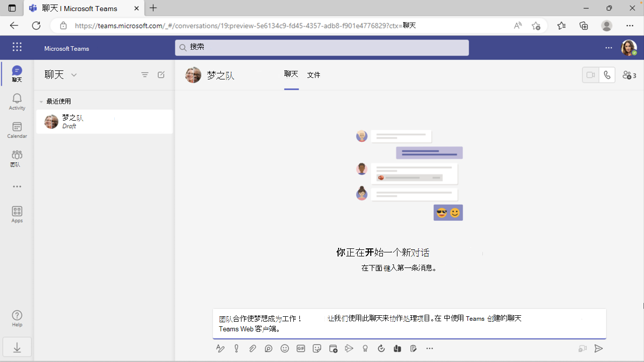
Task: Start an audio call
Action: click(607, 75)
